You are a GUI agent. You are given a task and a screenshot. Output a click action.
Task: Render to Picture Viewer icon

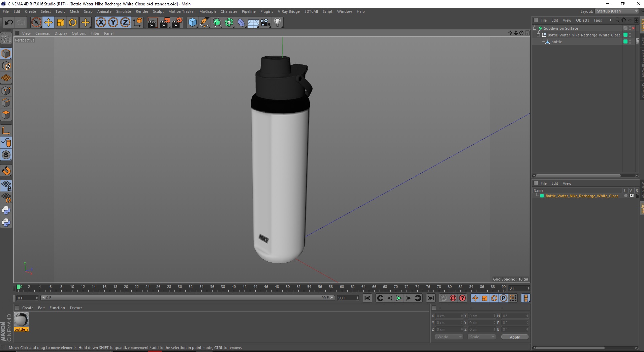tap(165, 23)
